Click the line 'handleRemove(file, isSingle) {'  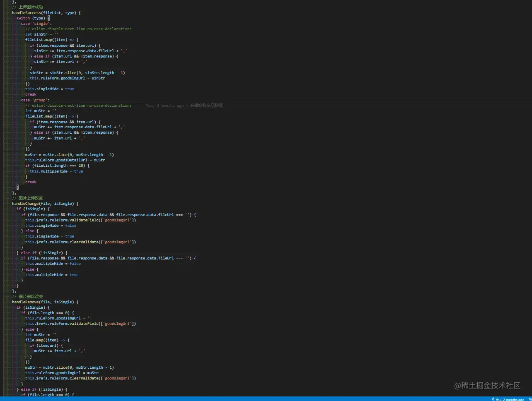[x=45, y=302]
